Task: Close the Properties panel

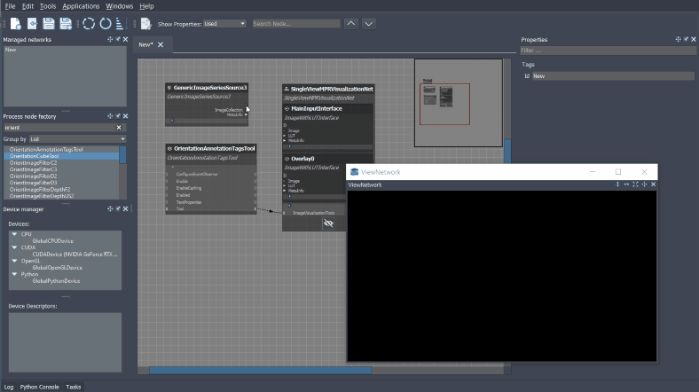Action: point(693,39)
